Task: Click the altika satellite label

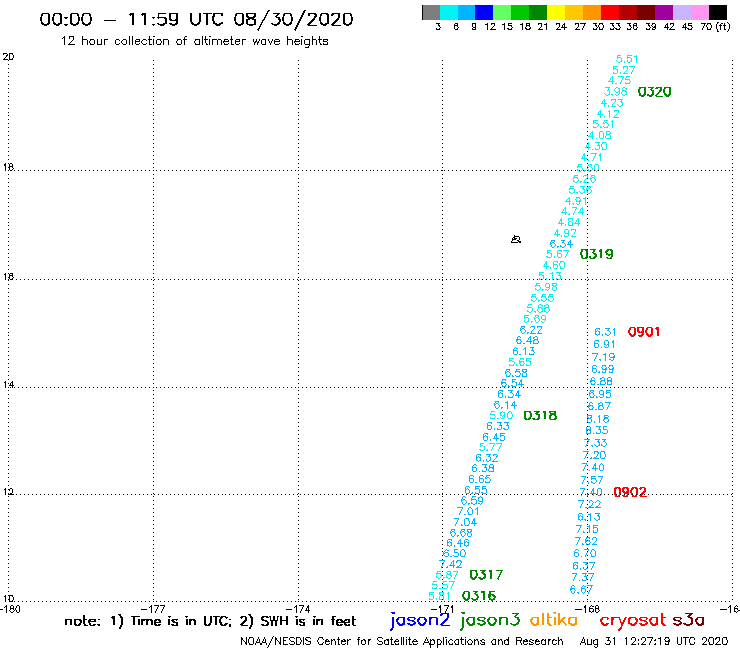Action: point(554,619)
